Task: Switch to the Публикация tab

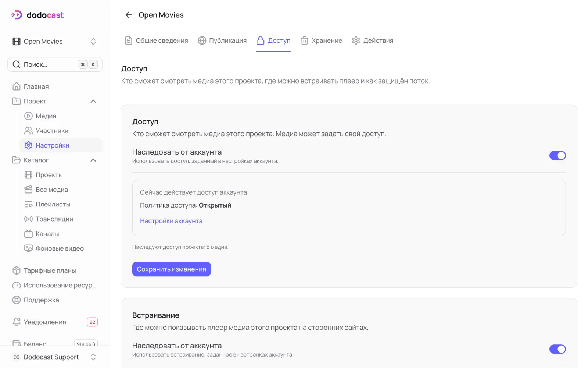Action: [222, 40]
